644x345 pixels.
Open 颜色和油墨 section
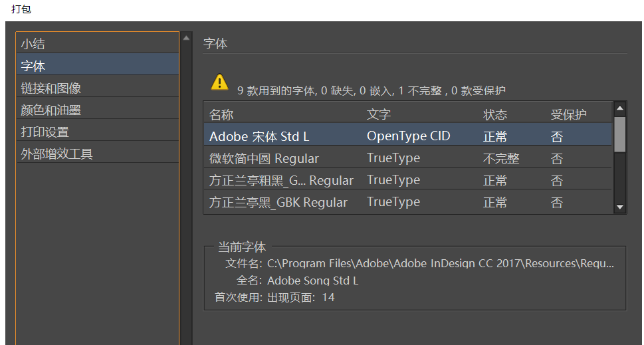[51, 110]
